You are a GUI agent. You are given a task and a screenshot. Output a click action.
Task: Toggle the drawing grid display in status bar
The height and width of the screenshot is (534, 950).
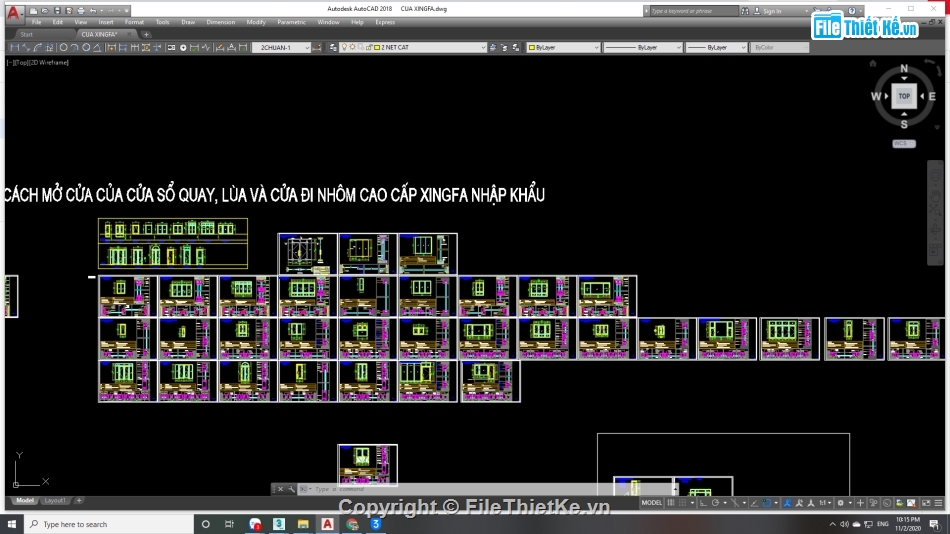tap(671, 503)
